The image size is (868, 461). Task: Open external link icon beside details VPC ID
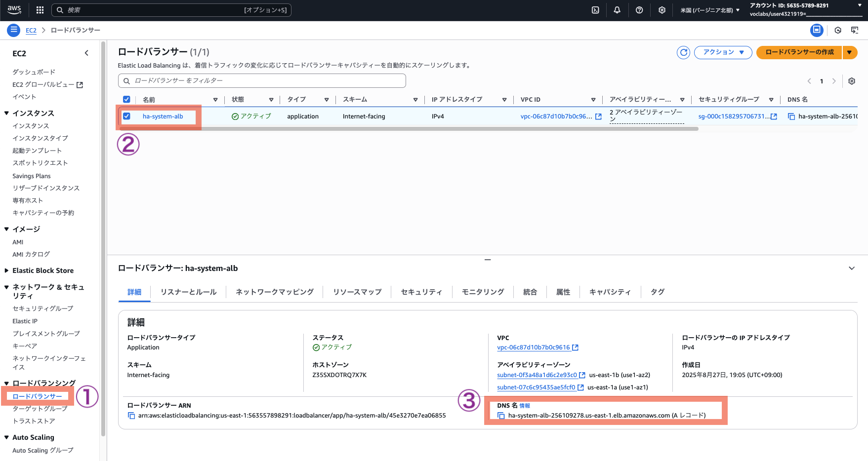point(575,347)
